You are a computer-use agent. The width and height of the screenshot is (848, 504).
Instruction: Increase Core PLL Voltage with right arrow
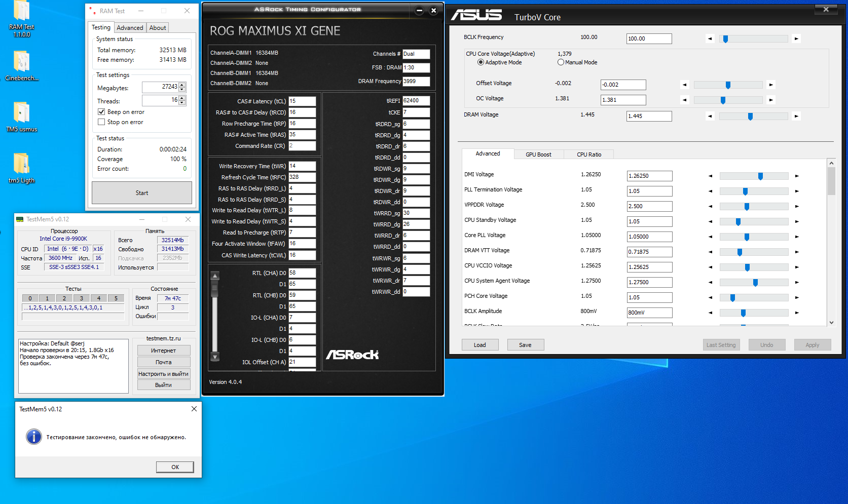(797, 237)
